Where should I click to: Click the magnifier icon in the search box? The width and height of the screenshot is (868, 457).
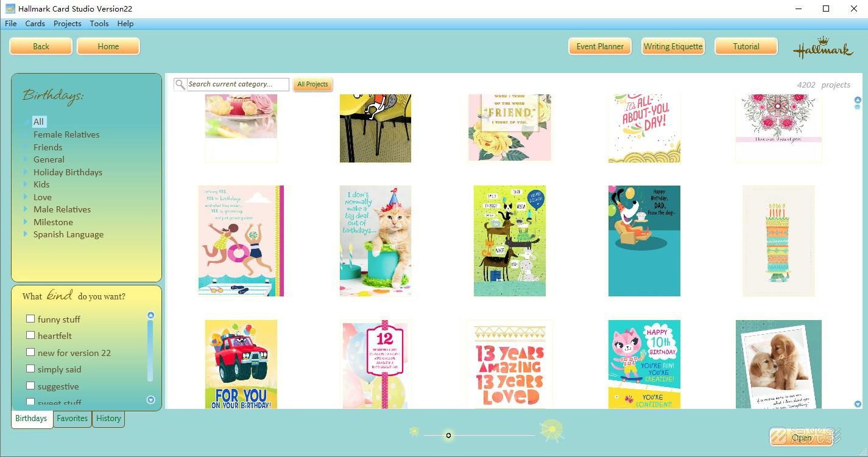pos(180,85)
